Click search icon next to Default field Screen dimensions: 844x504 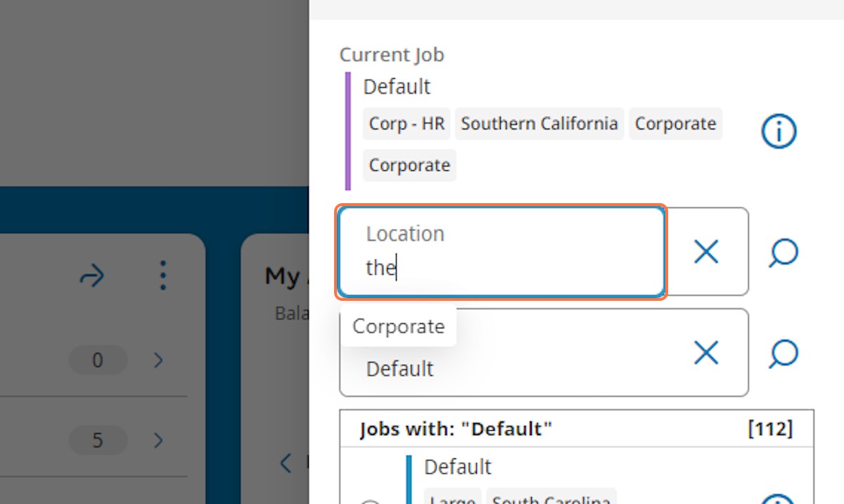coord(783,354)
